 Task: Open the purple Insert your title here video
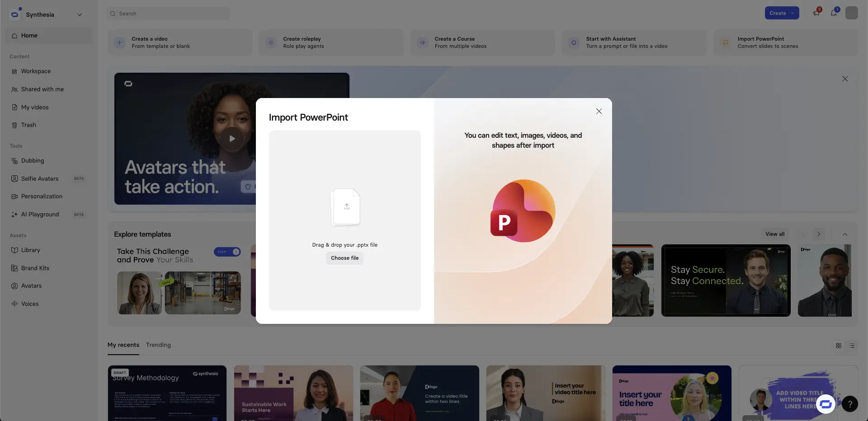click(x=672, y=393)
